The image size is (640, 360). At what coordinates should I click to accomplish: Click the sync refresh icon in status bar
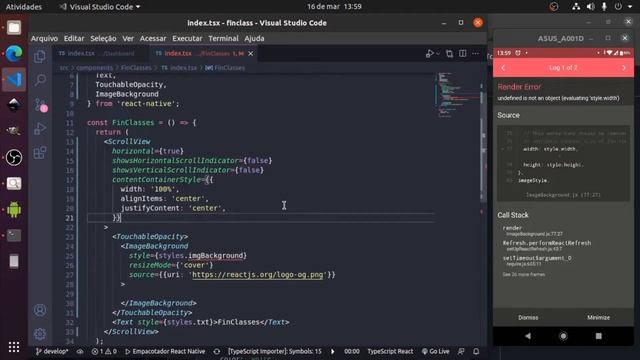pos(217,351)
